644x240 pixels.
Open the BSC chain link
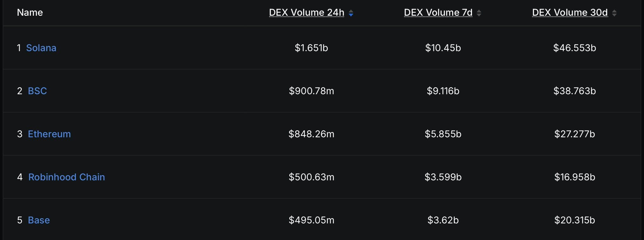point(37,91)
